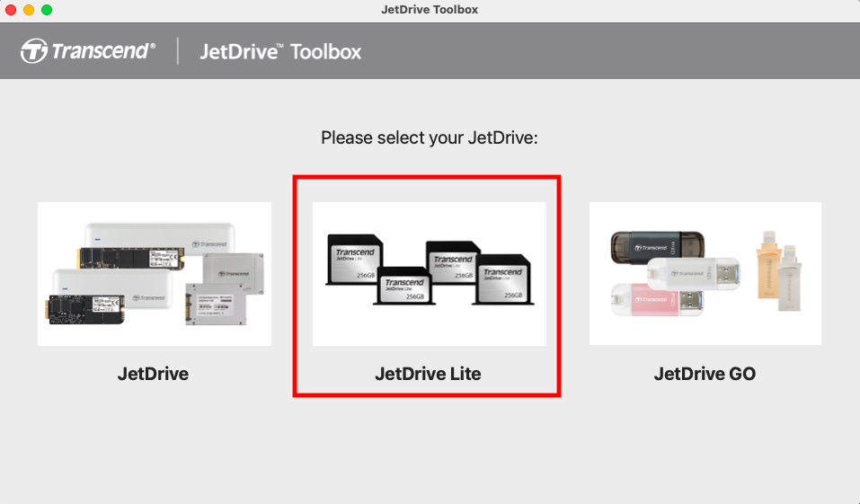
Task: Click the gold Lightning drive in JetDrive GO image
Action: [x=767, y=265]
